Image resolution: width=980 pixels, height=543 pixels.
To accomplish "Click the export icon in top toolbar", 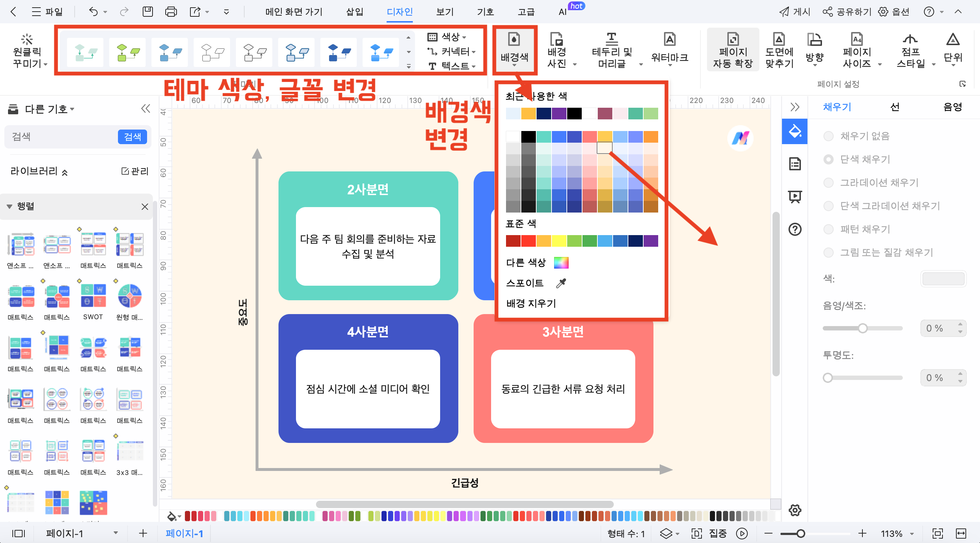I will coord(195,12).
